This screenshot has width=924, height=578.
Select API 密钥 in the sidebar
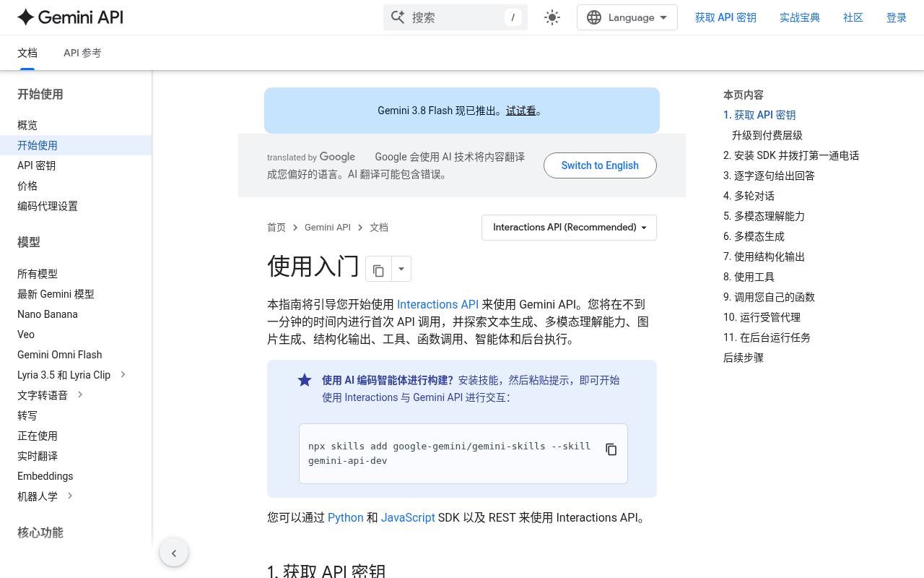36,165
